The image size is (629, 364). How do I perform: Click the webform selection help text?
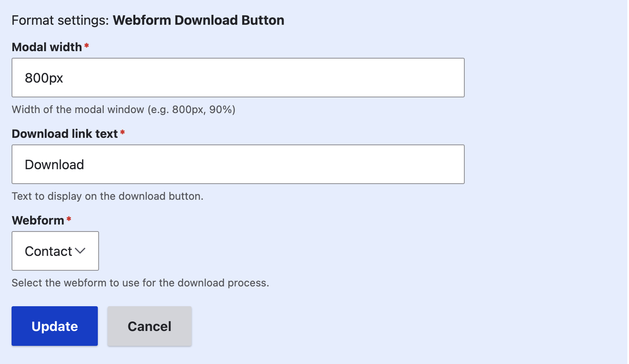tap(140, 283)
